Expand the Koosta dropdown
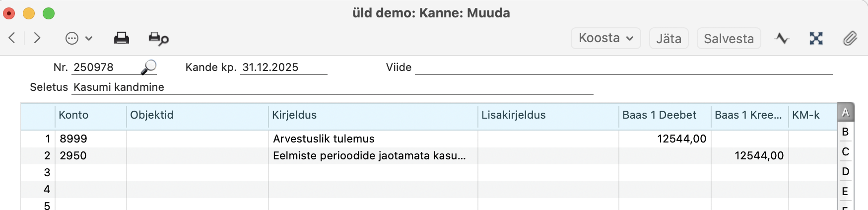 point(605,38)
